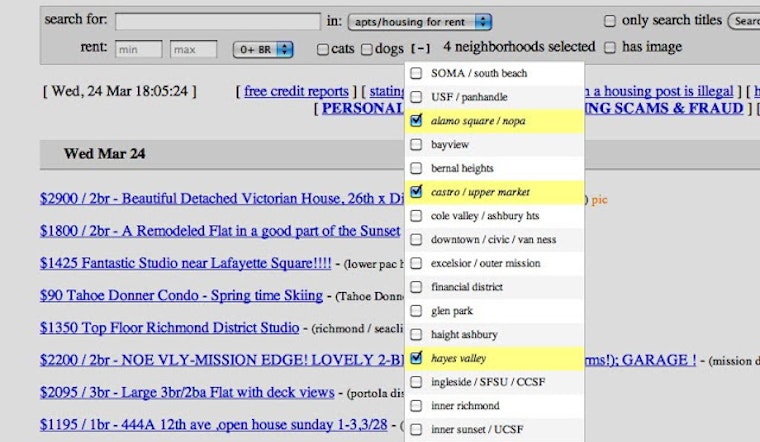
Task: Open $1800 / 2br Remodeled Flat Sunset listing
Action: pos(220,231)
